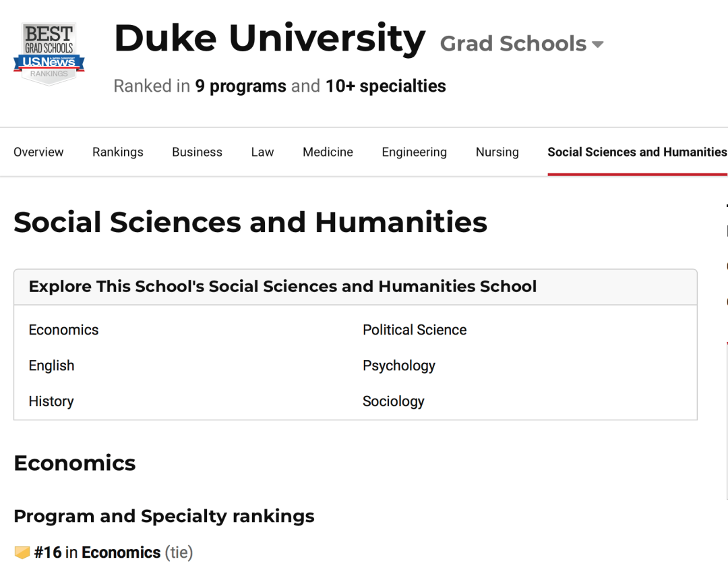Select the Nursing tab
Image resolution: width=728 pixels, height=574 pixels.
coord(497,152)
